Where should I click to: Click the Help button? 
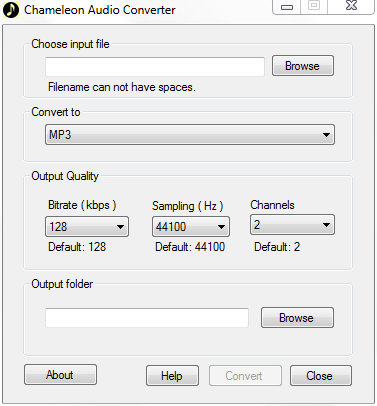click(x=172, y=376)
